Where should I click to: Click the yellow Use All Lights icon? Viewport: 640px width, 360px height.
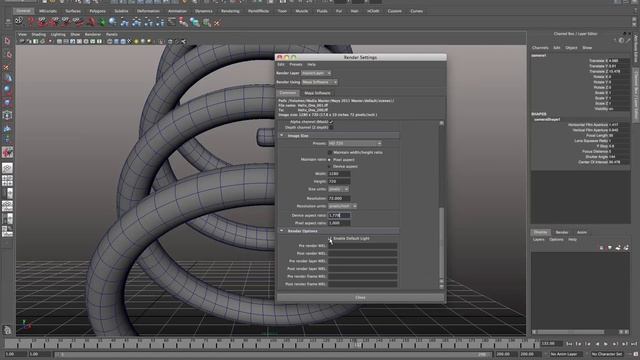coord(136,42)
